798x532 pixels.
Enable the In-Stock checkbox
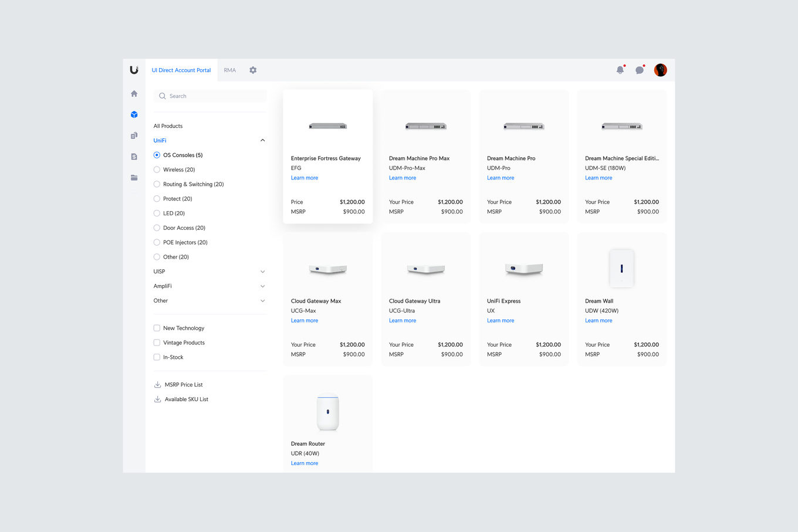pyautogui.click(x=157, y=357)
